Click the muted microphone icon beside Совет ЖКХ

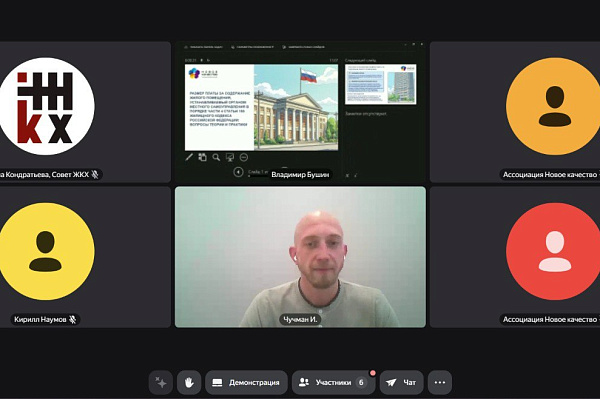(95, 174)
